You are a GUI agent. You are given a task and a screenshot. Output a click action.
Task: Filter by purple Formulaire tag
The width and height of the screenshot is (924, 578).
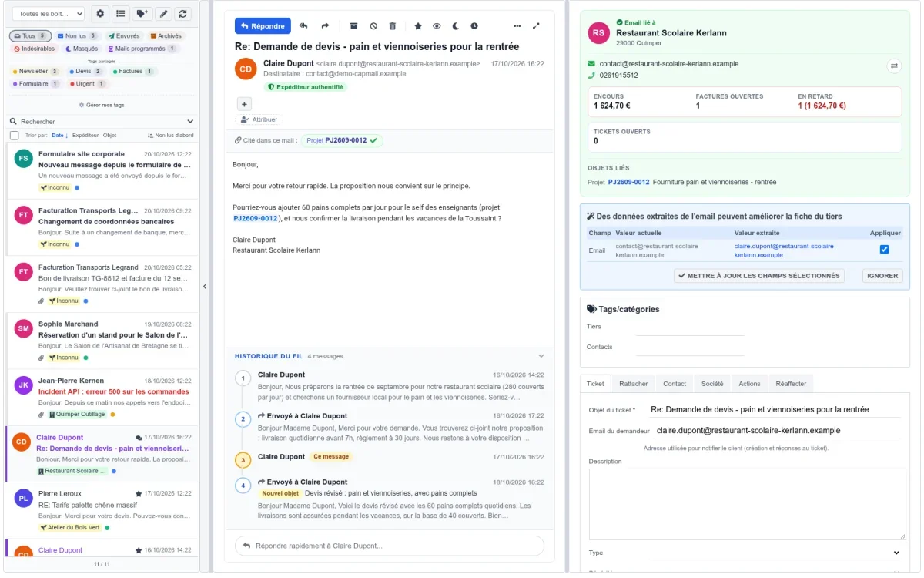[36, 84]
